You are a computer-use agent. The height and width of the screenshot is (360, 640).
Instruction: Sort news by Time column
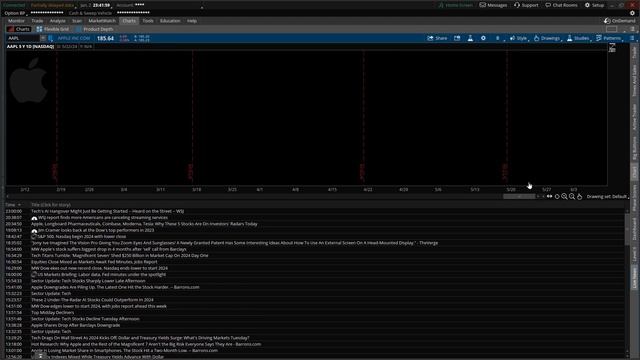(12, 204)
